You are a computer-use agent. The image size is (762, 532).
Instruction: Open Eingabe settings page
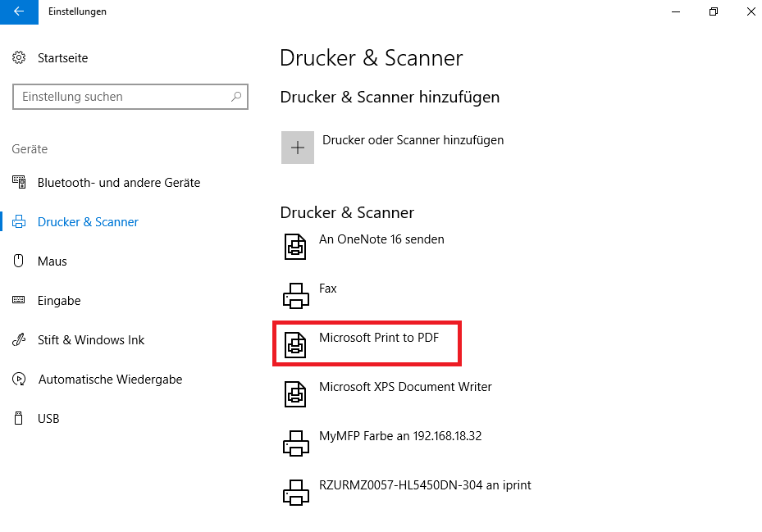click(59, 301)
